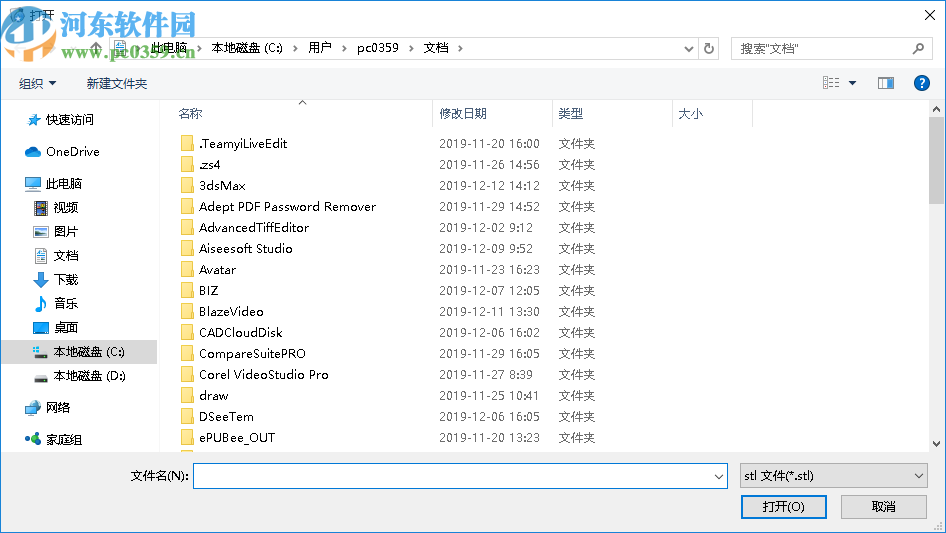
Task: Click the refresh icon beside address bar
Action: (x=709, y=48)
